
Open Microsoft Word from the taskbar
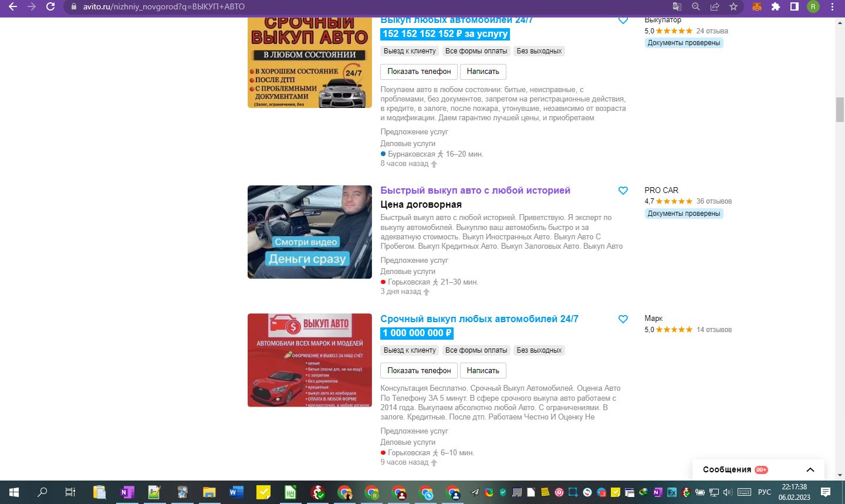(x=236, y=492)
